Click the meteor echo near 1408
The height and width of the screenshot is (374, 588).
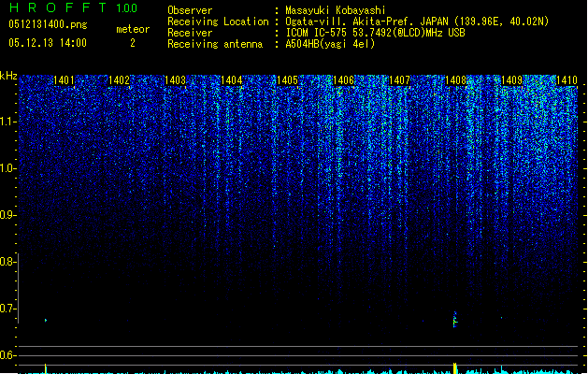pos(455,320)
